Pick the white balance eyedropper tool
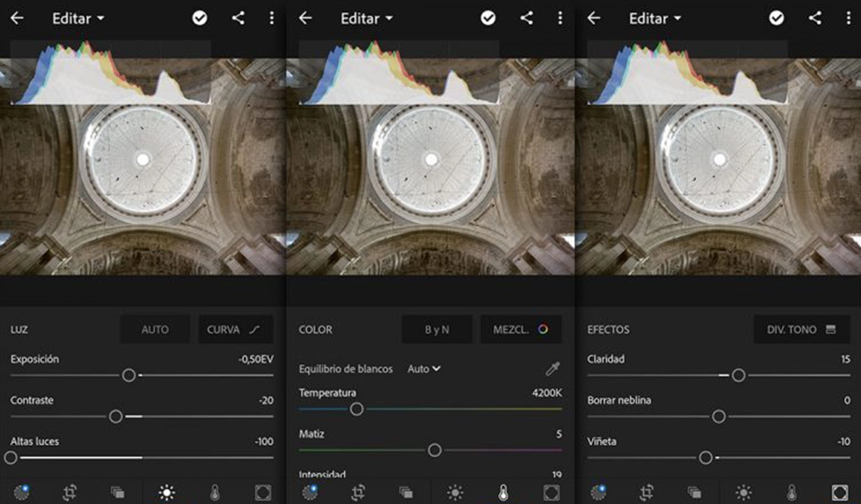861x504 pixels. 553,369
